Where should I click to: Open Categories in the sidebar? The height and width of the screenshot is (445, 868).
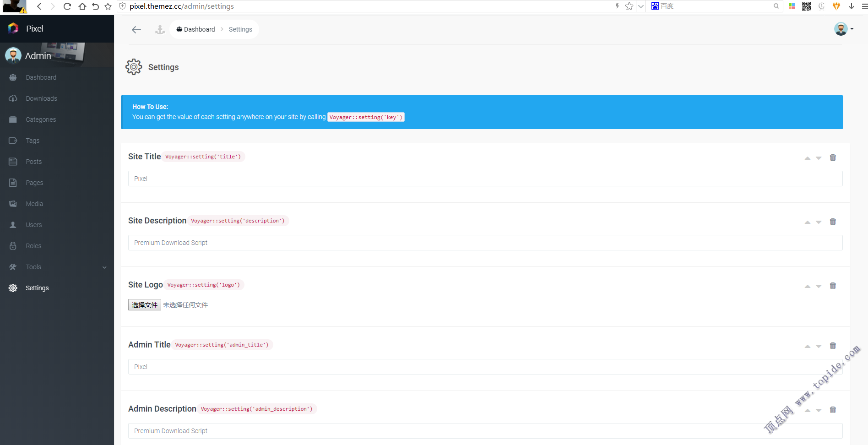tap(41, 119)
